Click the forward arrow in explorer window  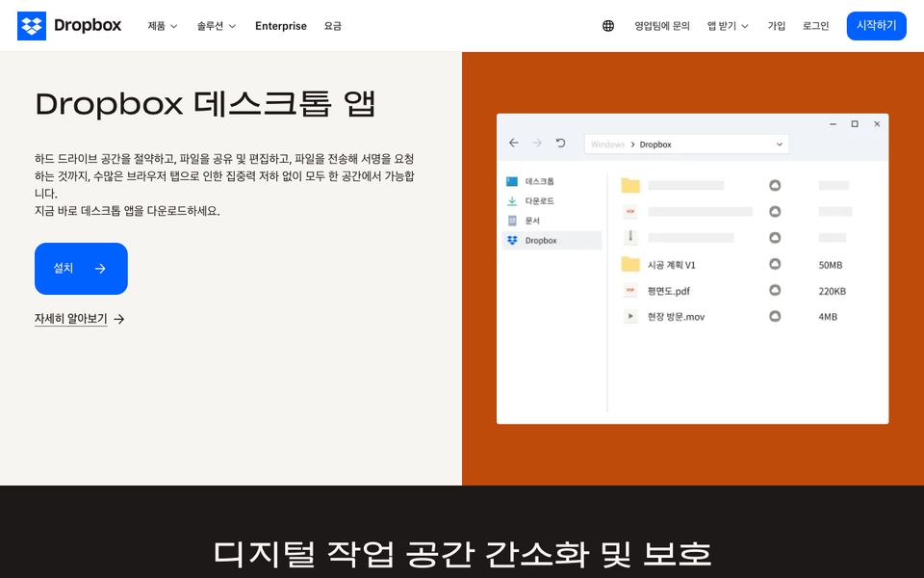[537, 144]
